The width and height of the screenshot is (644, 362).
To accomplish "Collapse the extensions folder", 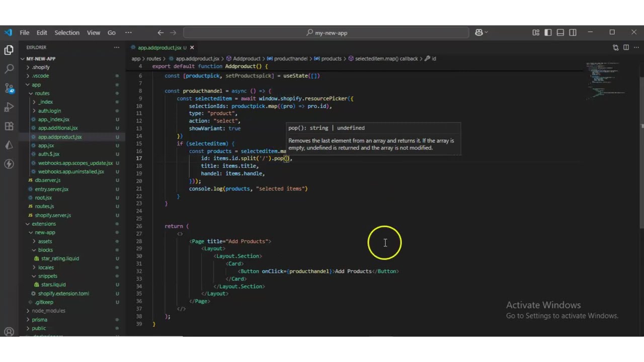I will click(x=44, y=224).
